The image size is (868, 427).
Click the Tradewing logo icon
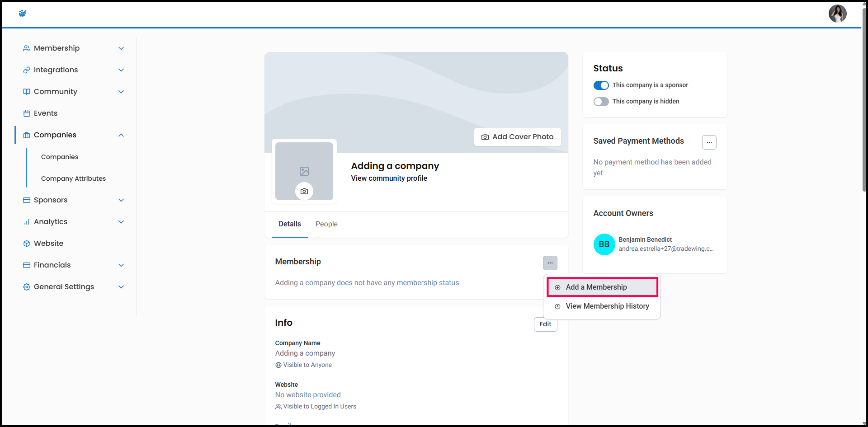point(23,14)
